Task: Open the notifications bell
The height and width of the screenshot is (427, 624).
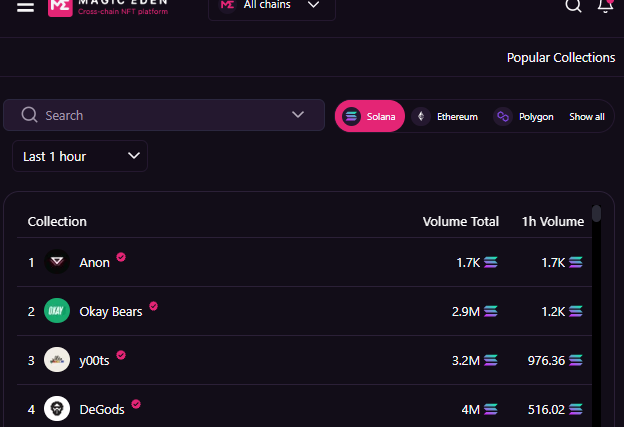Action: pyautogui.click(x=605, y=6)
